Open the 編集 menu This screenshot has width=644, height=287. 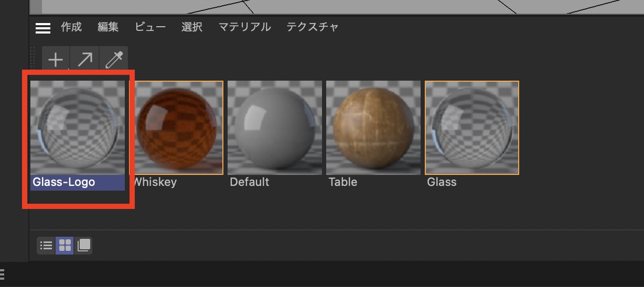pos(108,27)
